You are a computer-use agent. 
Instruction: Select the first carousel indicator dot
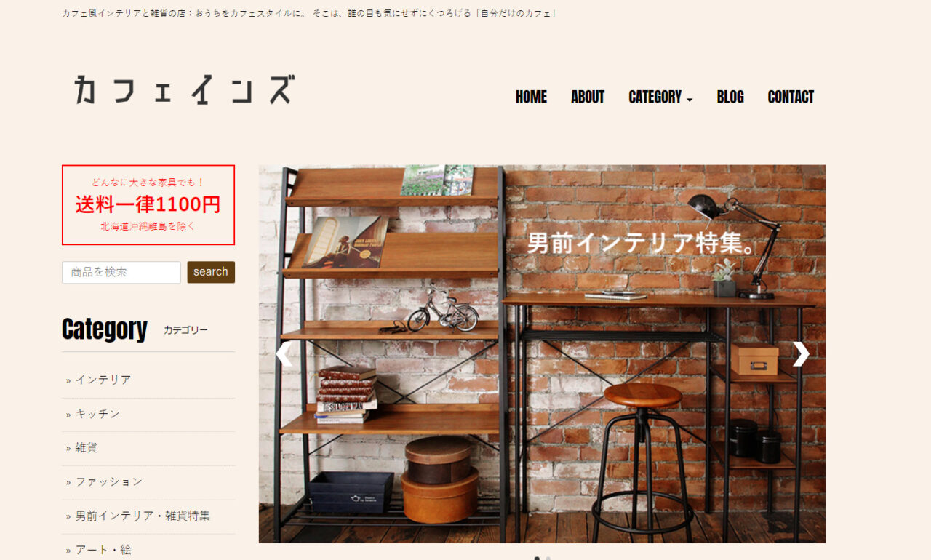point(537,559)
